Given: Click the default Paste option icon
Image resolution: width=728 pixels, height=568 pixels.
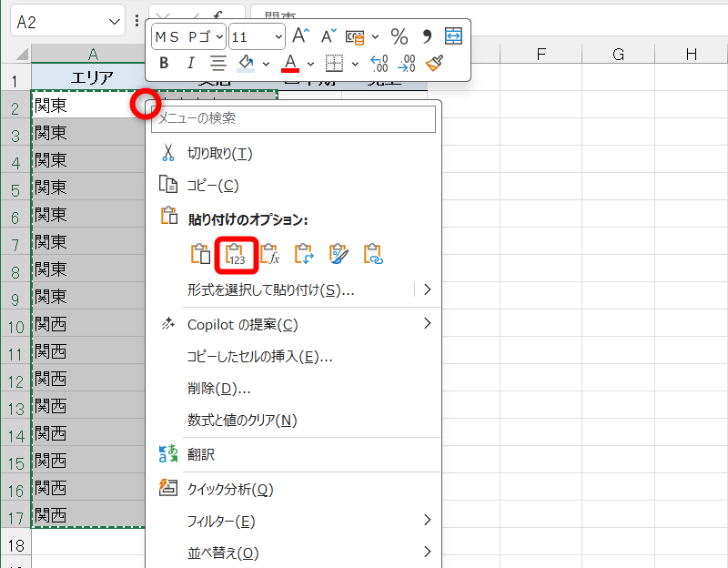Looking at the screenshot, I should [x=200, y=254].
